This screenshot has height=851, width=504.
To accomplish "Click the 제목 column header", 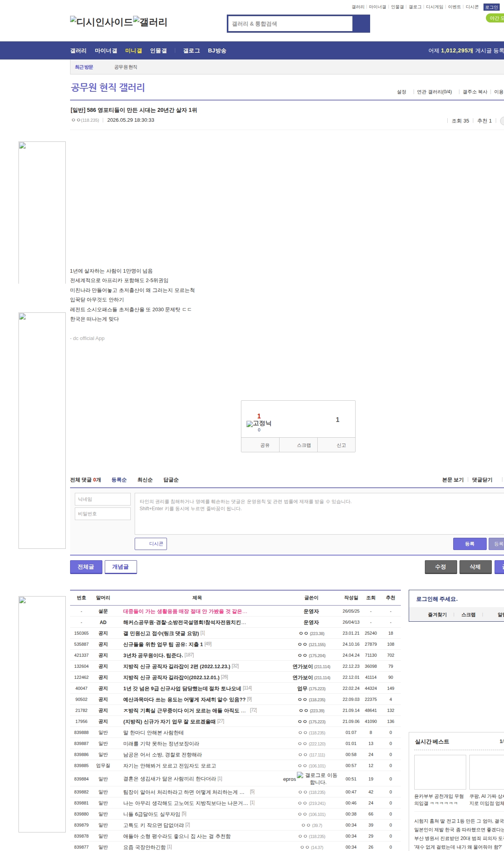I will (x=197, y=598).
